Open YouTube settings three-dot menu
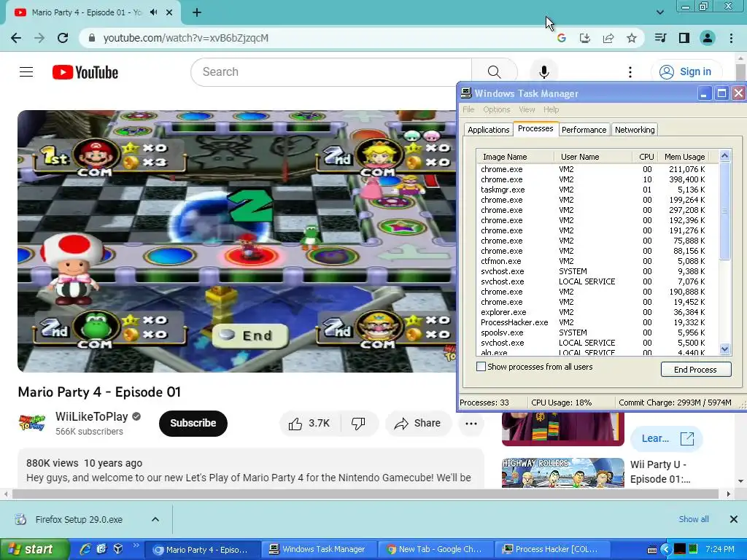The height and width of the screenshot is (560, 747). pos(630,72)
